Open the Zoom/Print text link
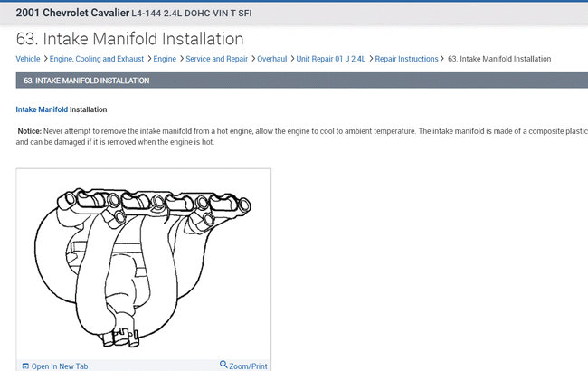Viewport: 588px width, 371px height. [x=248, y=366]
